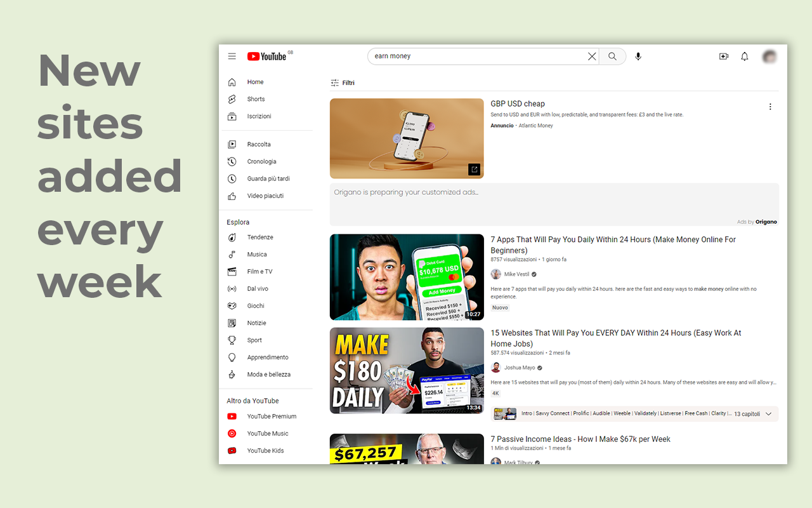The width and height of the screenshot is (812, 508).
Task: Click the 4K badge on Joshua Mayo video
Action: (x=495, y=394)
